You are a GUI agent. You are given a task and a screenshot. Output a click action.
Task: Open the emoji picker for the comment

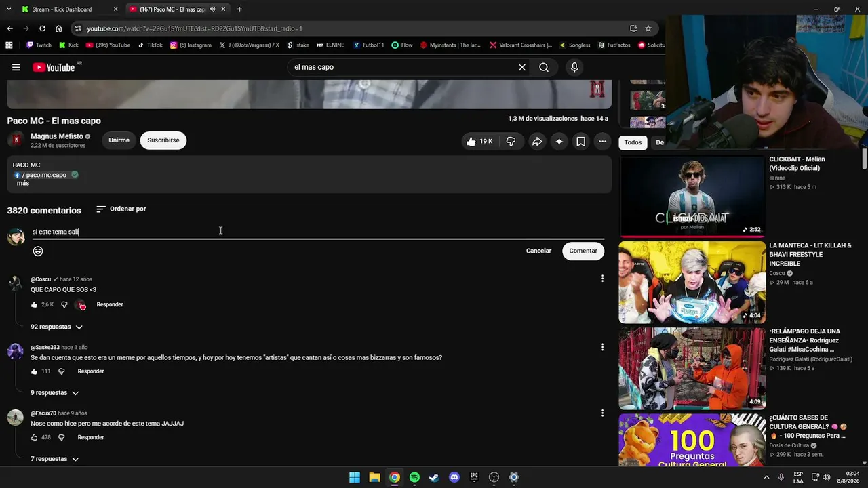38,251
